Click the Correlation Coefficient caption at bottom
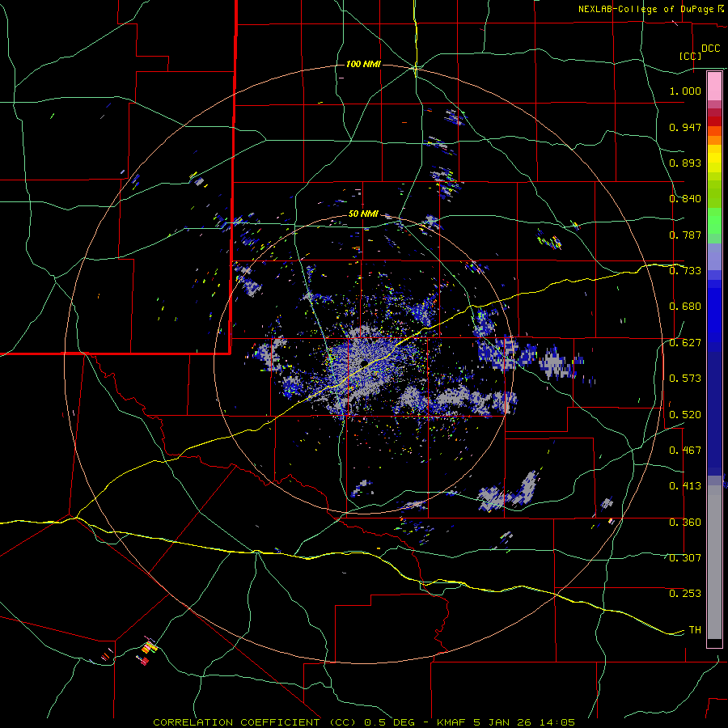Image resolution: width=728 pixels, height=728 pixels. click(x=364, y=722)
